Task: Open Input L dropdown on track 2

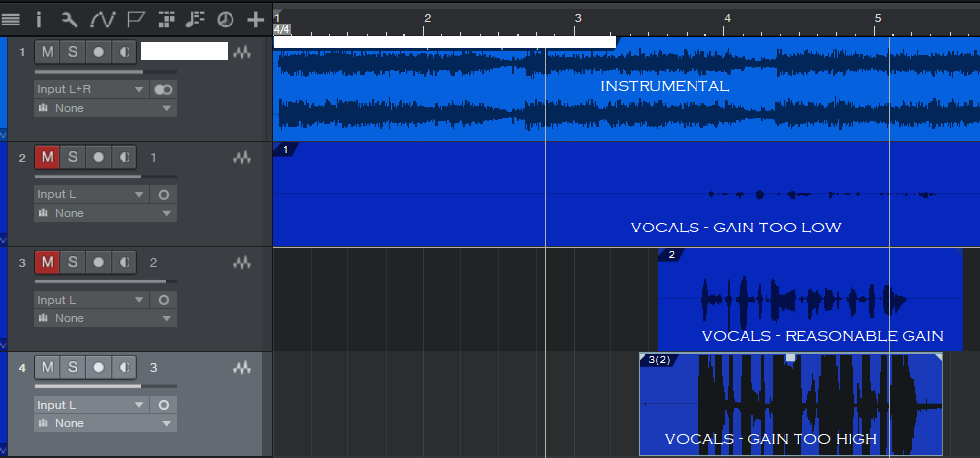Action: click(92, 195)
